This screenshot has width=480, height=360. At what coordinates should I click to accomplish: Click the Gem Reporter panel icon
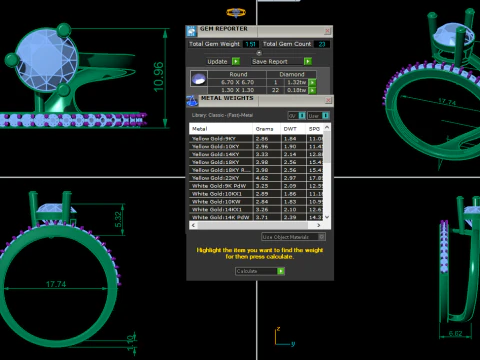(191, 31)
